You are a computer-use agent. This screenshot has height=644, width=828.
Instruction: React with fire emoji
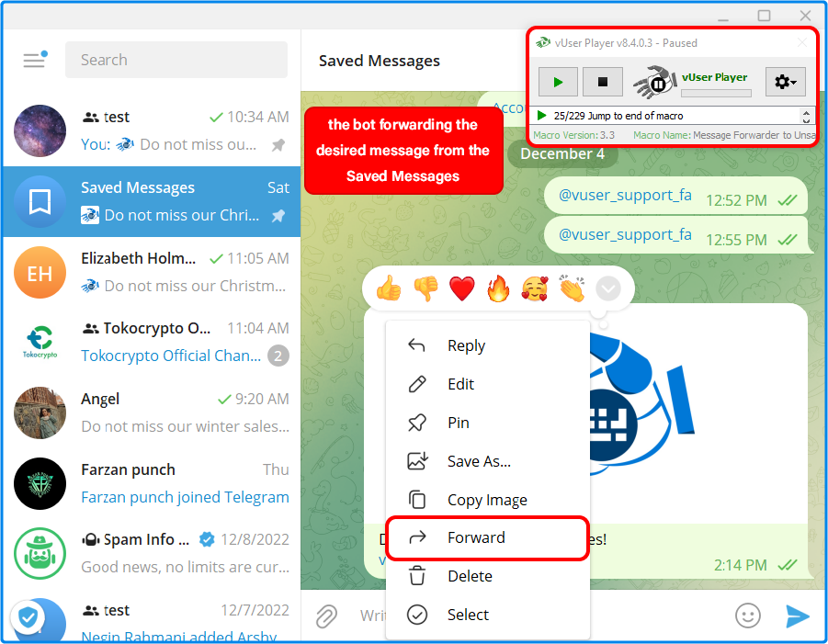pos(498,288)
